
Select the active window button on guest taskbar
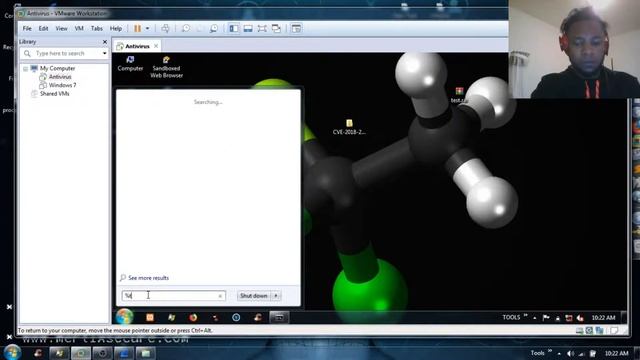(279, 317)
